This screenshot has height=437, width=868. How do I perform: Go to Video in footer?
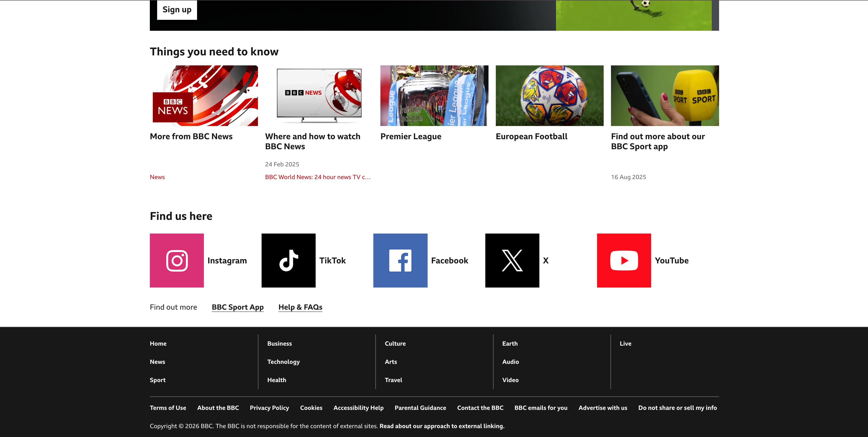[510, 380]
